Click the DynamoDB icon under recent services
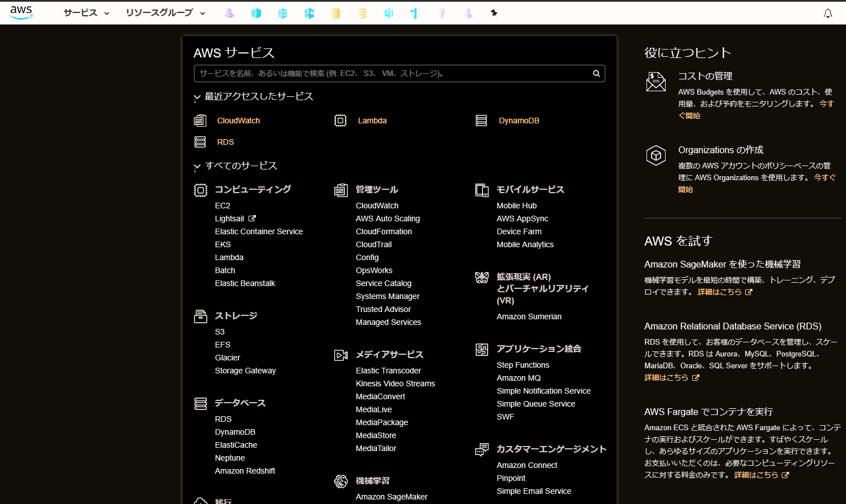Screen dimensions: 846x504 [481, 121]
